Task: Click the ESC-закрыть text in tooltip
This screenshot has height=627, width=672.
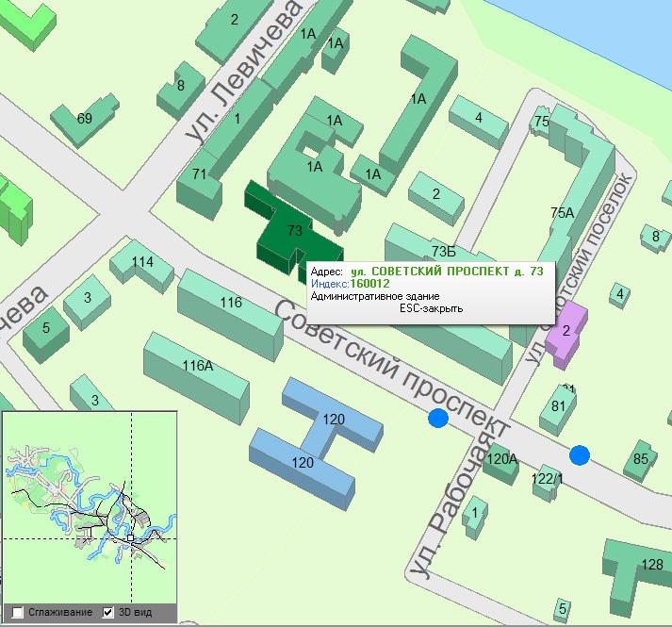Action: point(431,308)
